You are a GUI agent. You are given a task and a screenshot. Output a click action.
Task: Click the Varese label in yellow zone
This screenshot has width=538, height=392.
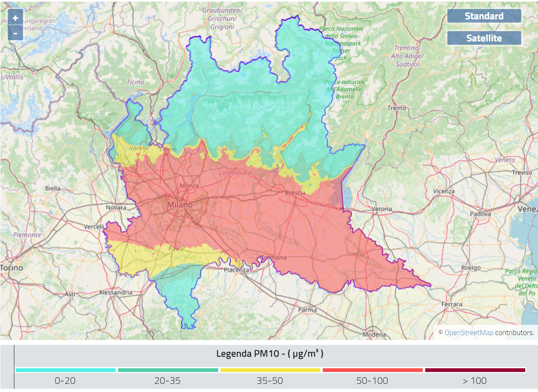tap(139, 148)
